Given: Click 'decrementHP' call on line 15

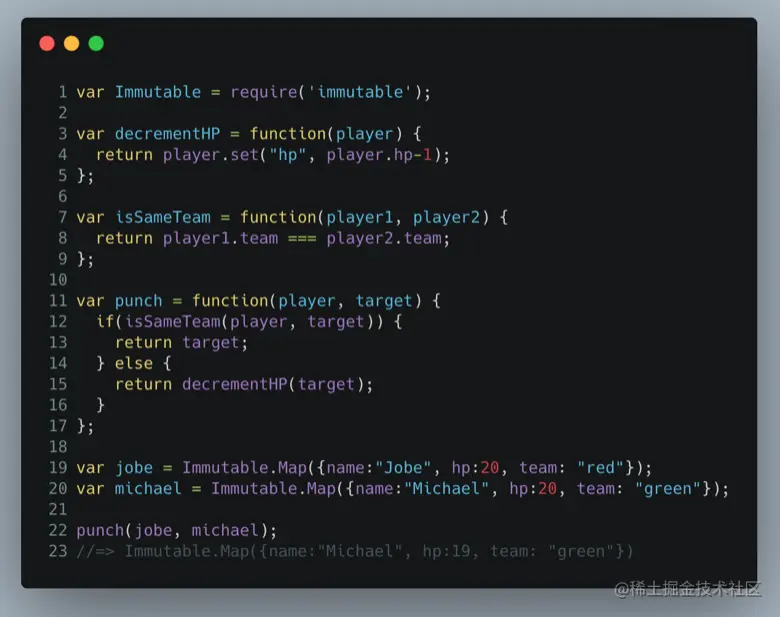Looking at the screenshot, I should pyautogui.click(x=234, y=385).
